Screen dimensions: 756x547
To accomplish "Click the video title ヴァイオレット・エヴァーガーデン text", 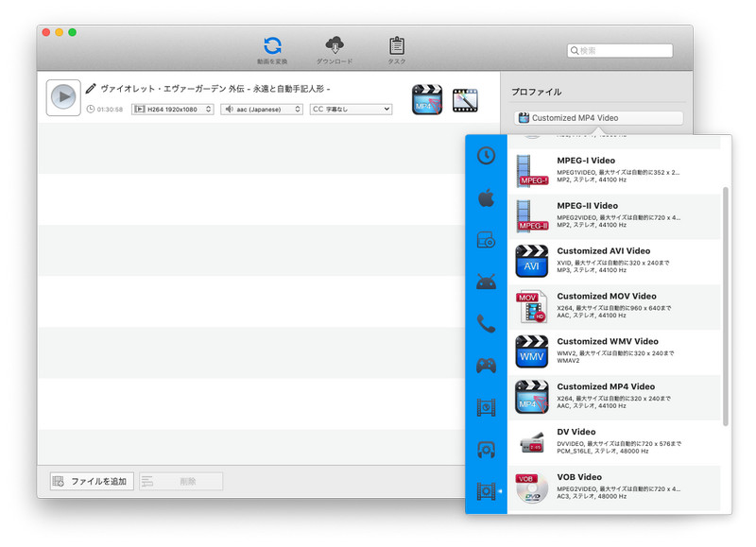I will tap(215, 89).
